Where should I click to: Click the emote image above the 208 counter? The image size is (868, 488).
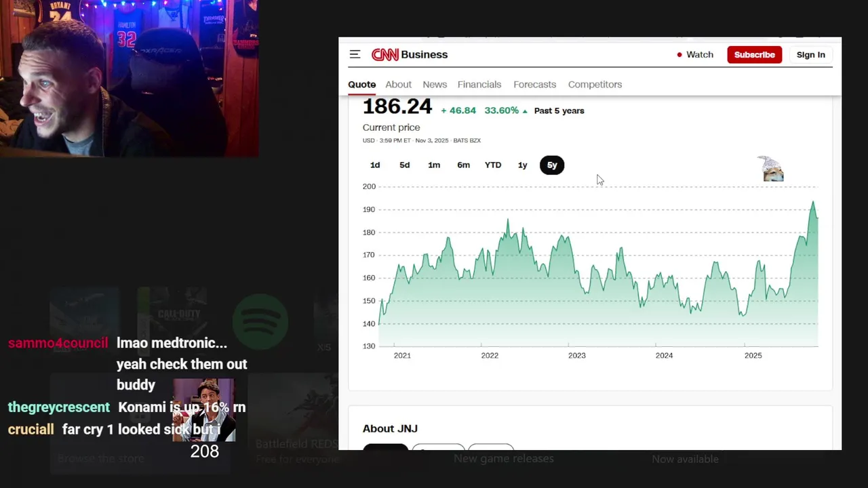204,411
